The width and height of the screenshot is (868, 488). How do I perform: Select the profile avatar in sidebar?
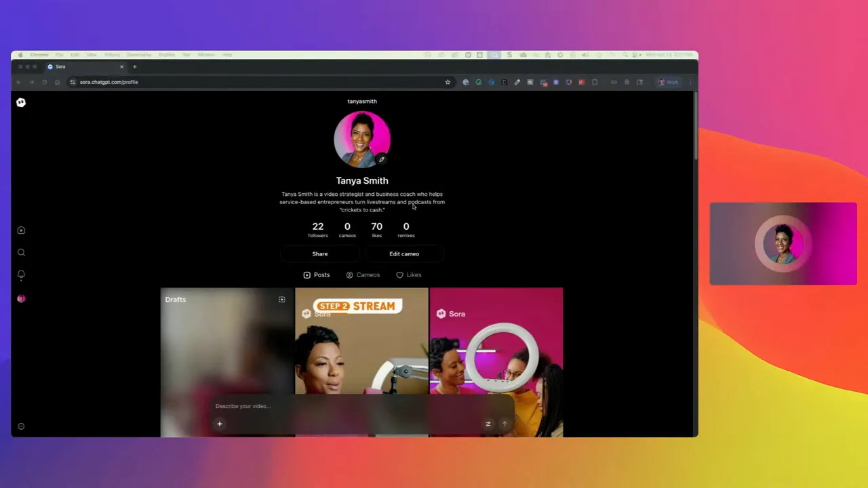tap(21, 298)
